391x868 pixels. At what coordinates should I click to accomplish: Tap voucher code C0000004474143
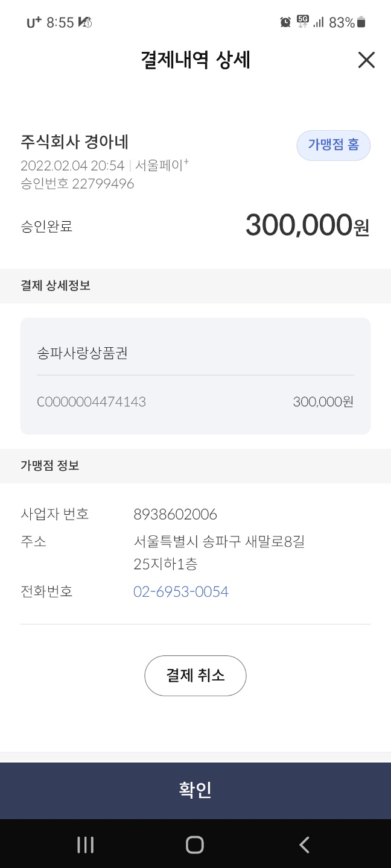(92, 401)
